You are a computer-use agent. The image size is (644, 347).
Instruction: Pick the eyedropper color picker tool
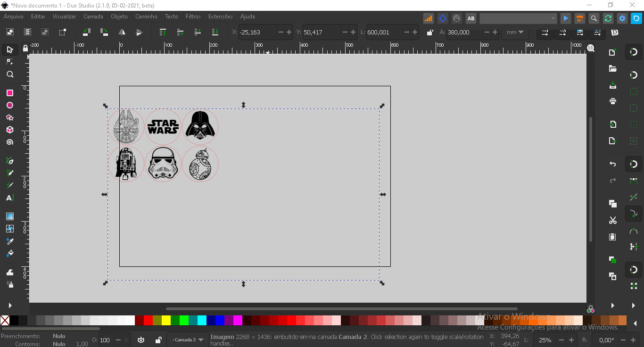(x=10, y=241)
